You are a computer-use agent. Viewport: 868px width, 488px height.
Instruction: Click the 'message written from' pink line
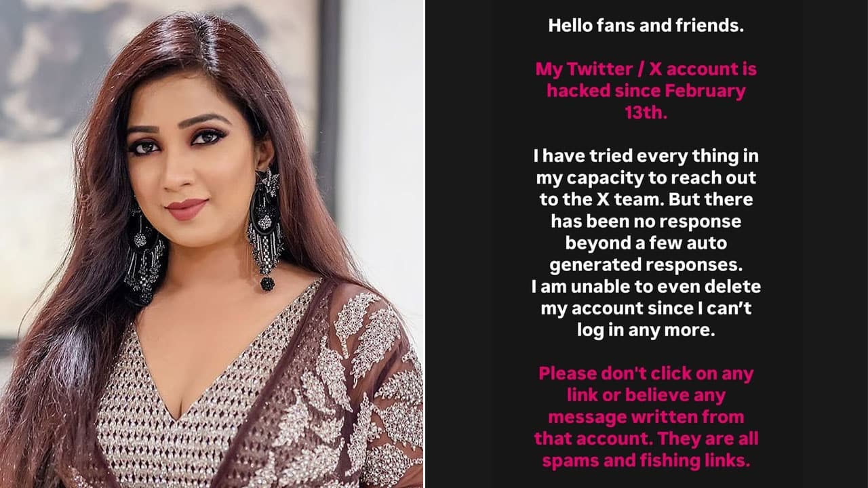646,417
